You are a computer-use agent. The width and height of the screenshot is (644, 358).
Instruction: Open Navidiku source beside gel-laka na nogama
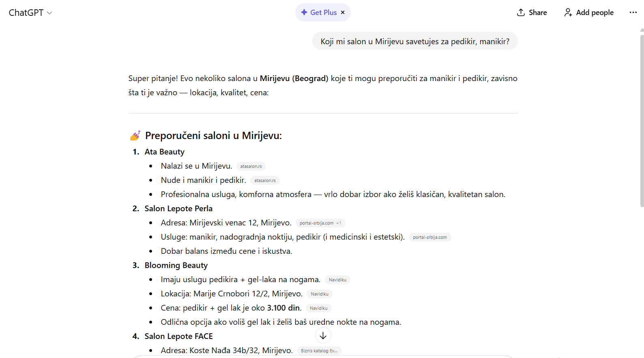pos(337,280)
